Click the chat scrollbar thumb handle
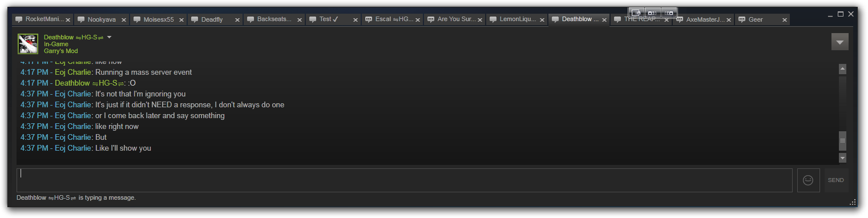 coord(842,141)
